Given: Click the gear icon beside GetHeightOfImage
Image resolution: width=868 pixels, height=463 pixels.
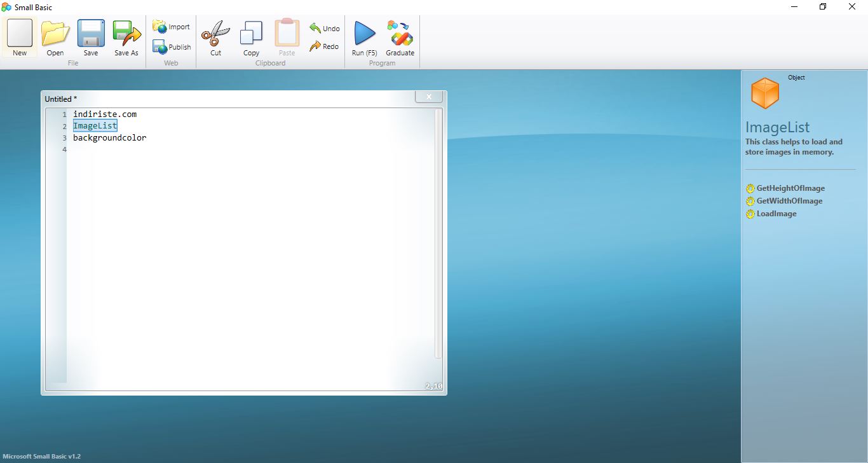Looking at the screenshot, I should (750, 188).
